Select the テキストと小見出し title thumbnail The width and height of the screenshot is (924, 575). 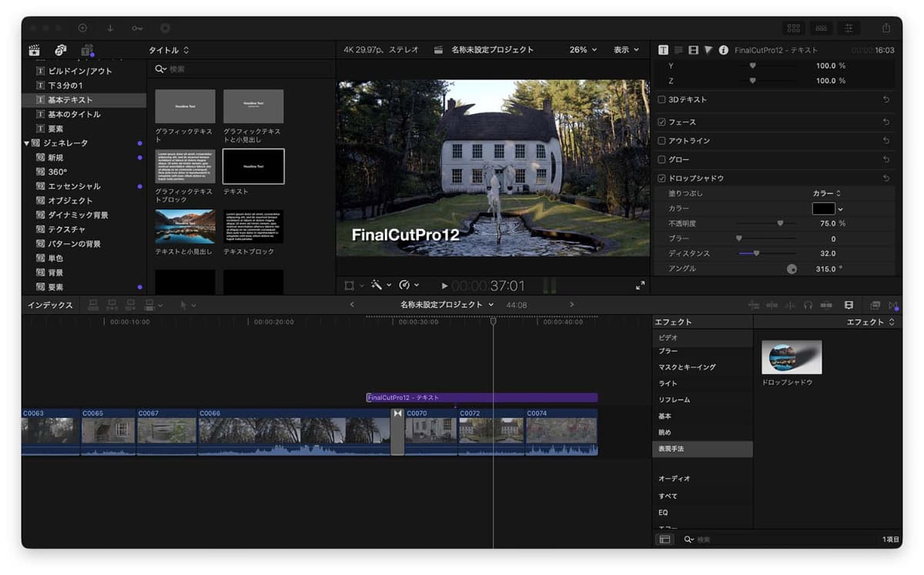[185, 226]
